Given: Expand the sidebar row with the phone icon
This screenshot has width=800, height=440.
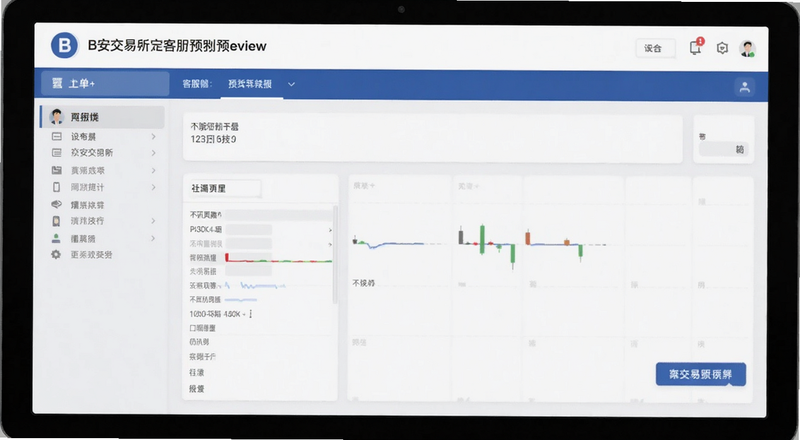Looking at the screenshot, I should coord(153,187).
